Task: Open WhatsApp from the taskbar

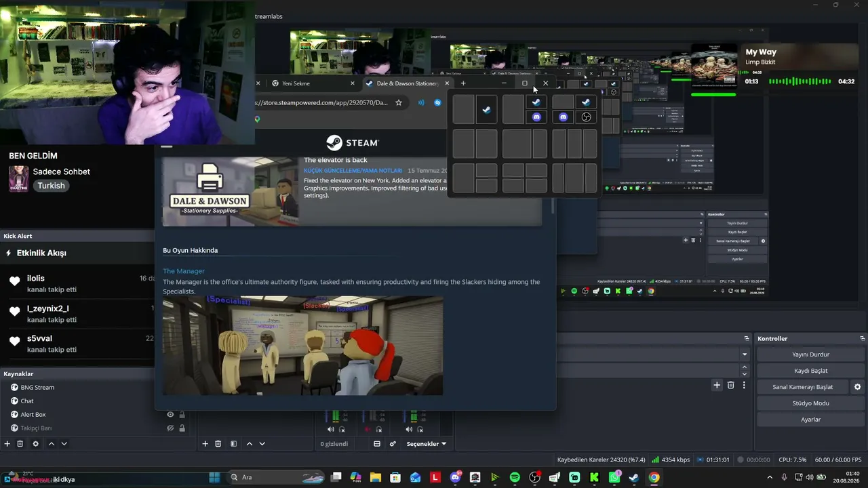Action: (614, 477)
